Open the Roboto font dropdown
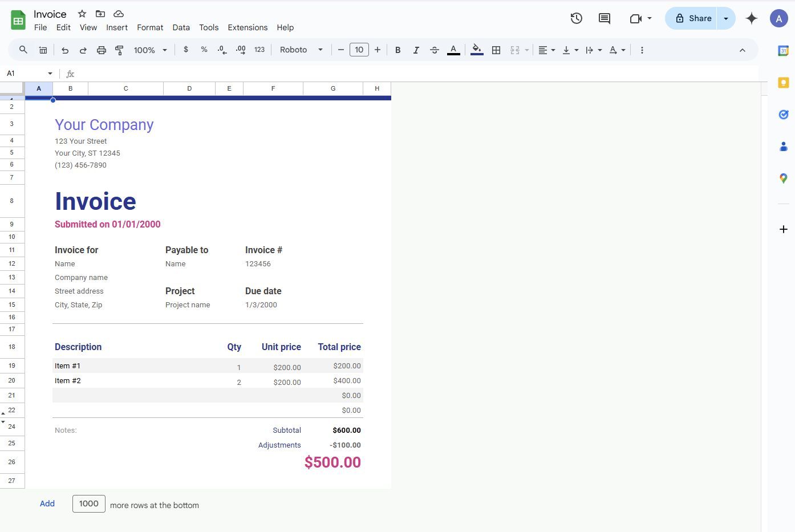The image size is (795, 532). coord(301,50)
